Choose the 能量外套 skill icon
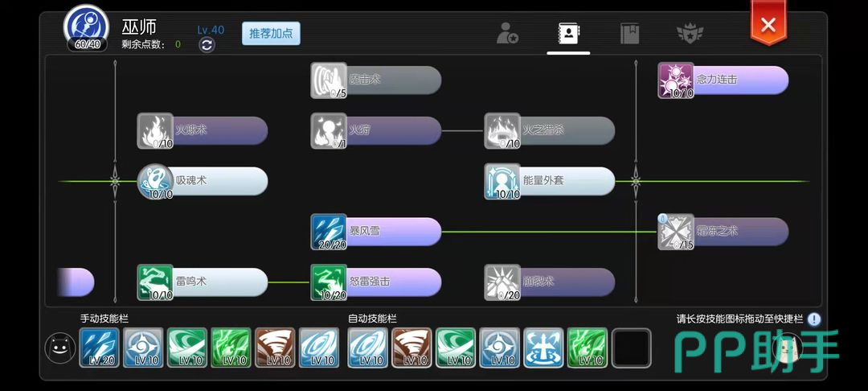This screenshot has height=391, width=868. [x=502, y=181]
